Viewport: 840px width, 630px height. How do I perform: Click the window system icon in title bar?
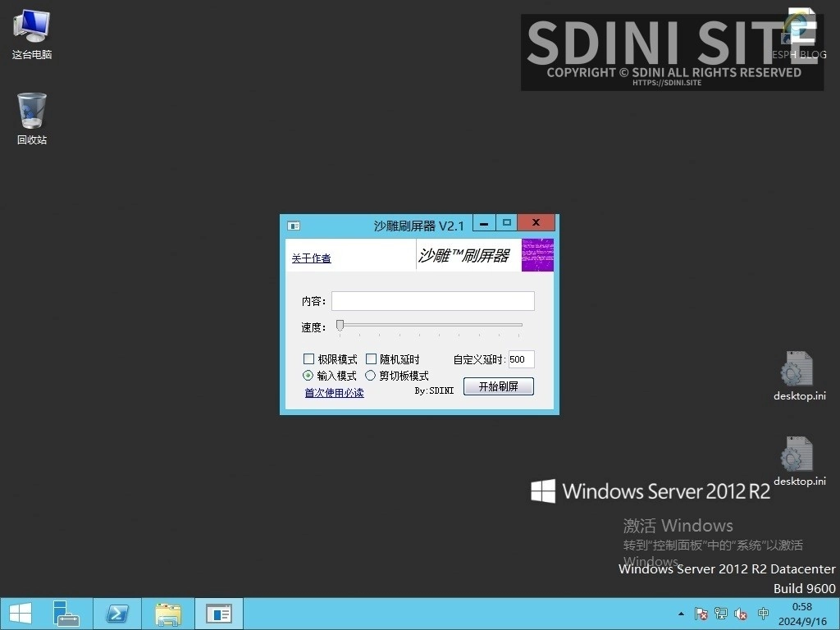[x=294, y=226]
